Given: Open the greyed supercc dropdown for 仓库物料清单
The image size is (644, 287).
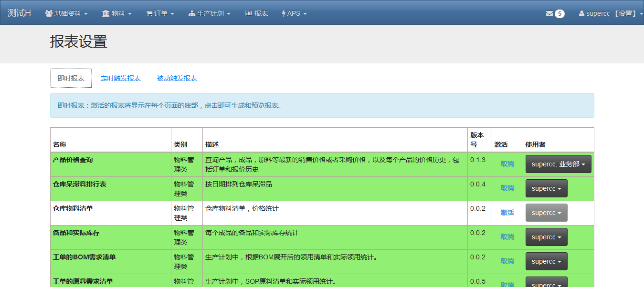Looking at the screenshot, I should [x=546, y=213].
